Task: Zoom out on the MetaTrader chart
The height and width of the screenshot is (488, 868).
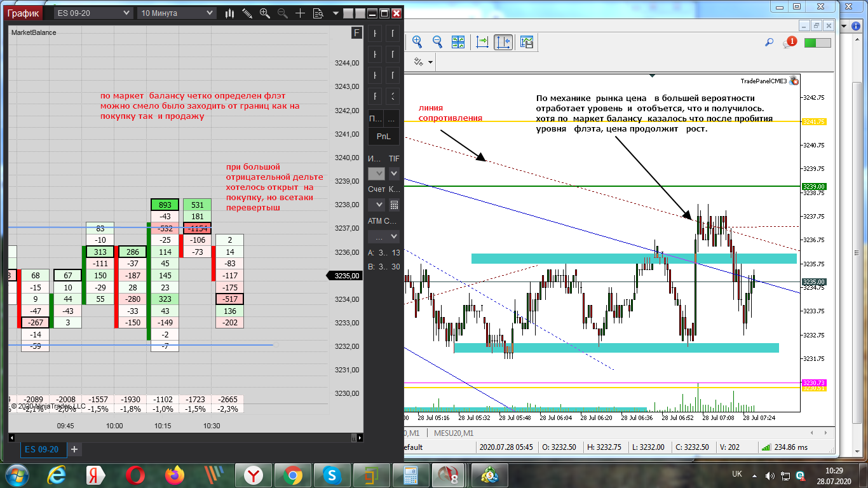Action: click(x=438, y=42)
